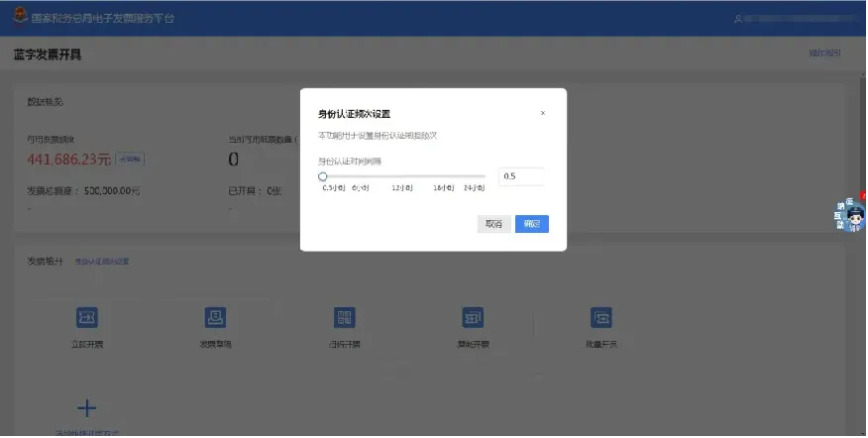Click the 取消 cancel button
The height and width of the screenshot is (438, 868).
(x=493, y=224)
